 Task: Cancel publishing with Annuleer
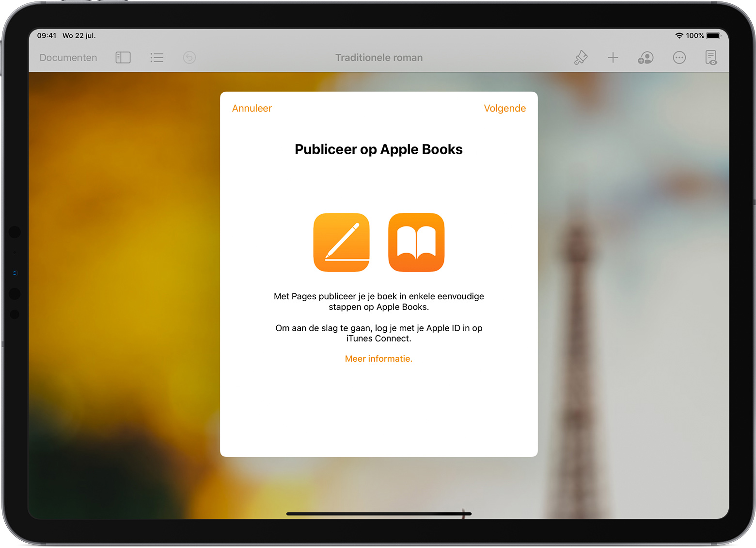pyautogui.click(x=252, y=108)
